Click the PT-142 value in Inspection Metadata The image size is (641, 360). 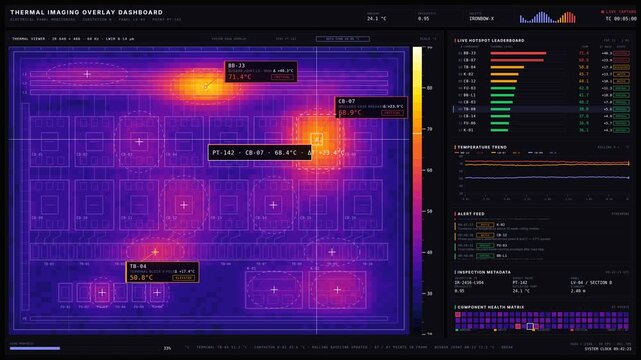520,282
